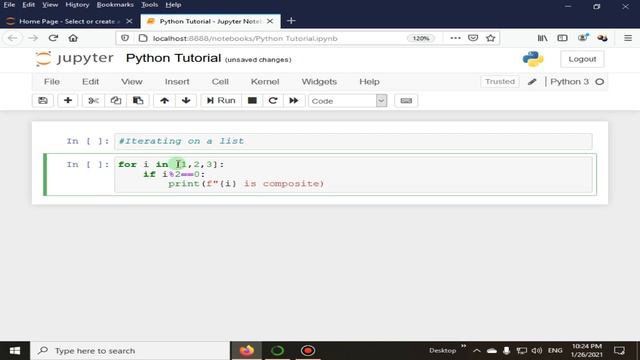Open page actions three-dot menu
The width and height of the screenshot is (640, 360).
coord(456,38)
